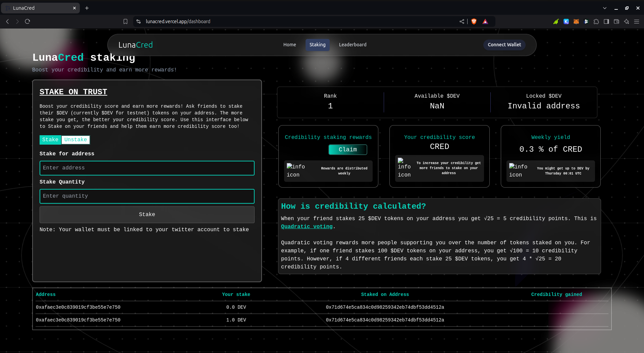
Task: Open the Brave Wallet icon
Action: pyautogui.click(x=616, y=21)
